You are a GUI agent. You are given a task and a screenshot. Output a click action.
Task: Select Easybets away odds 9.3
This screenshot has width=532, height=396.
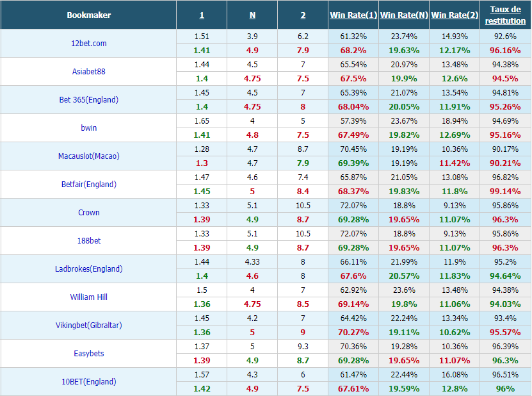point(303,347)
